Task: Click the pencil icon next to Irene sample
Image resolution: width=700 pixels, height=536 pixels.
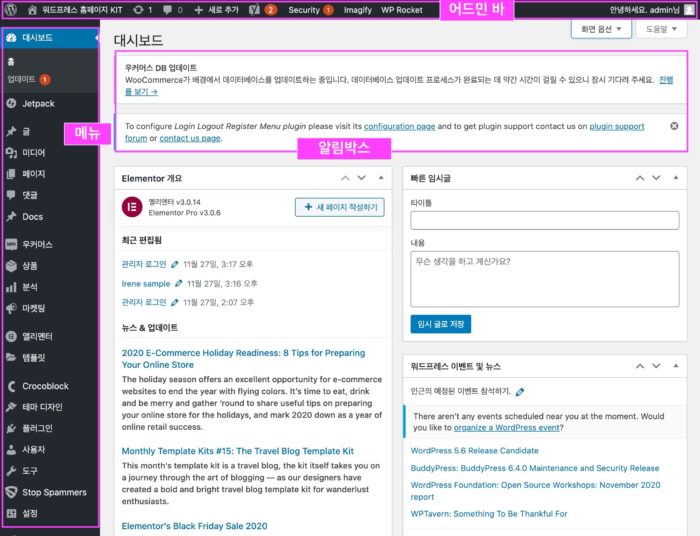Action: point(179,283)
